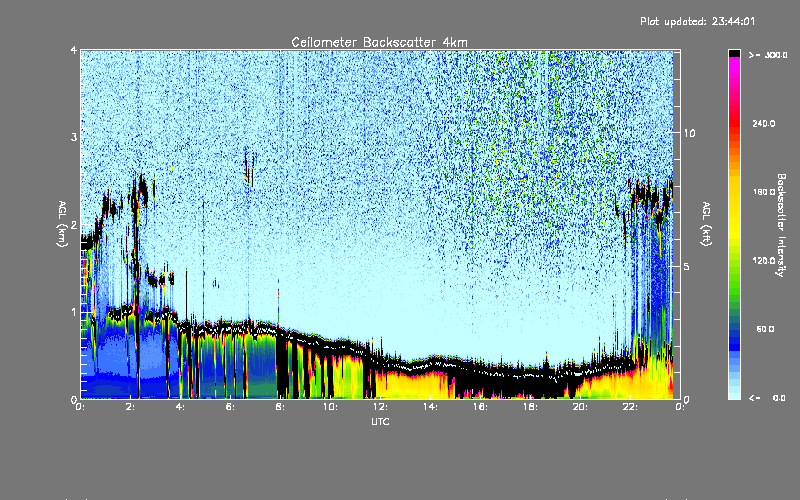Click the "180.0" colorbar label
This screenshot has width=800, height=500.
coord(764,192)
